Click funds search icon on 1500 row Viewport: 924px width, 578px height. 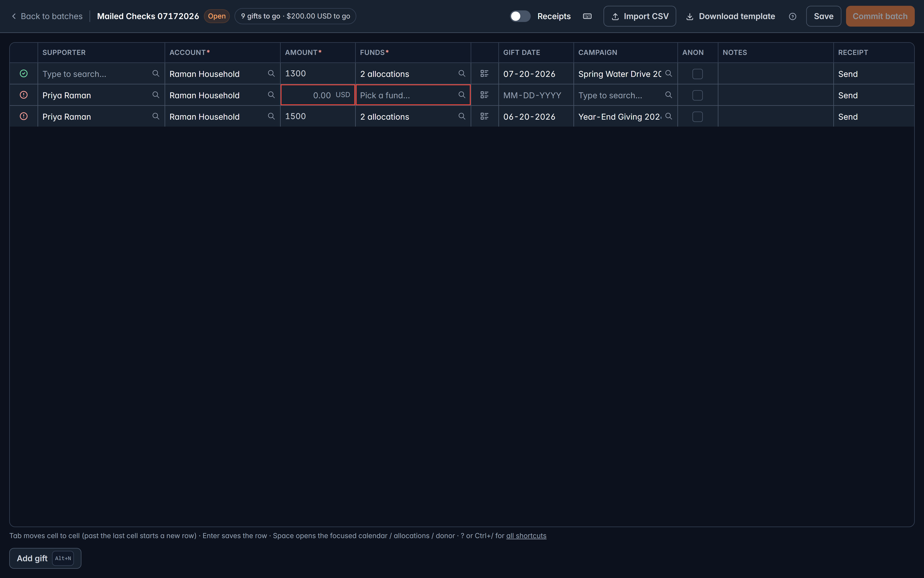[462, 116]
